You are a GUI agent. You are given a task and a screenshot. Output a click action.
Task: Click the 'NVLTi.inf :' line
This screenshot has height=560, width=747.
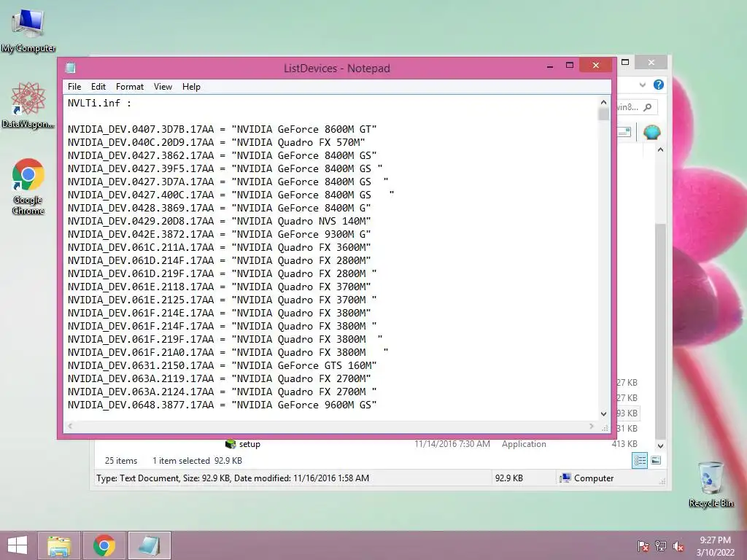[99, 104]
